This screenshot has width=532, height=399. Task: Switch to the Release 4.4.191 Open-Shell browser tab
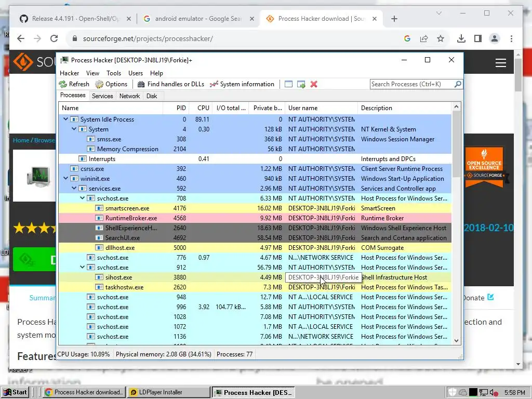tap(75, 19)
